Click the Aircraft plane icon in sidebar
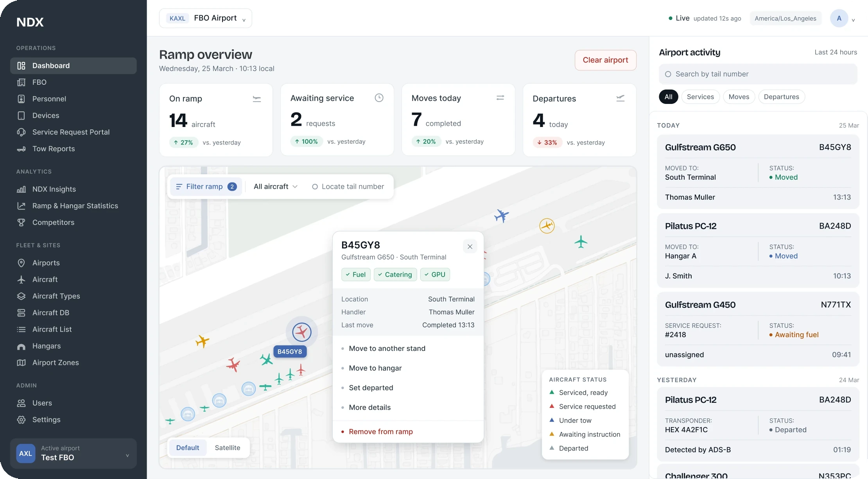This screenshot has height=479, width=868. (22, 280)
